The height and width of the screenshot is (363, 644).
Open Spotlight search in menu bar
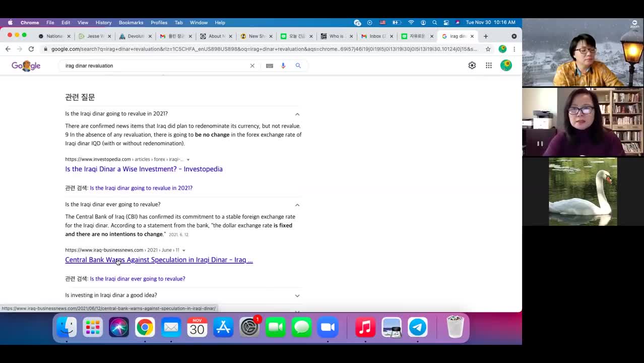434,23
